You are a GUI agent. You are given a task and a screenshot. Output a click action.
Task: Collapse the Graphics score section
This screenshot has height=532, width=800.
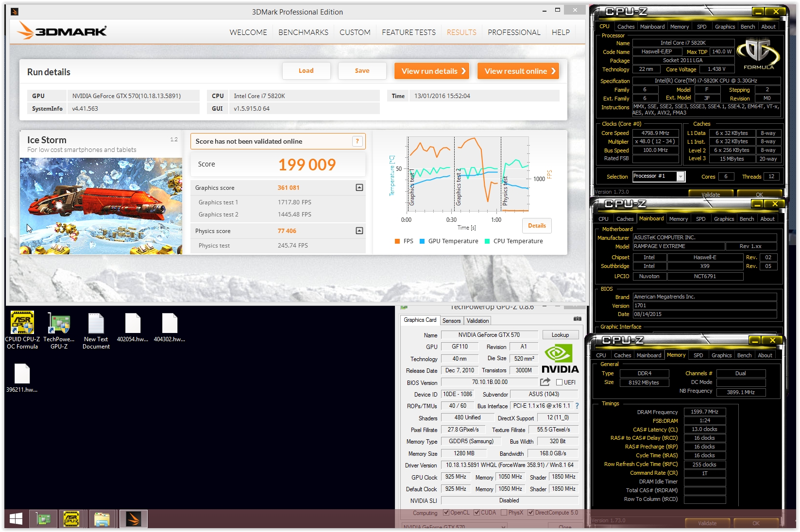359,187
